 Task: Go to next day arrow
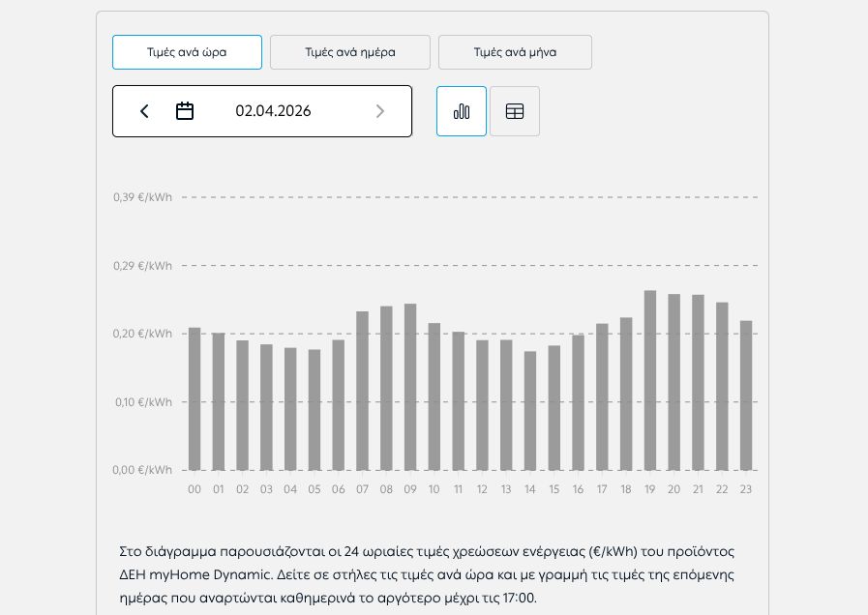click(380, 111)
